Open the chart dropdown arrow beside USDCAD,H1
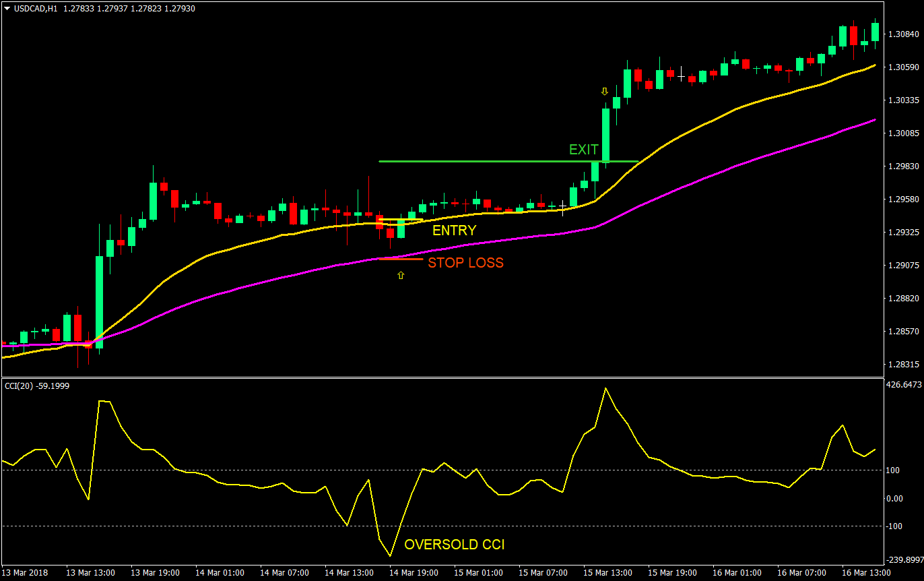 [x=7, y=9]
